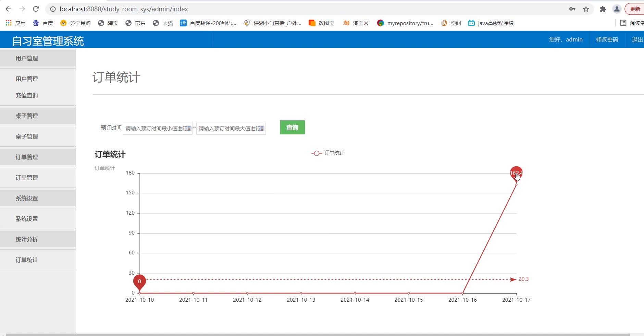
Task: Click the 更新 browser update button
Action: click(x=635, y=9)
